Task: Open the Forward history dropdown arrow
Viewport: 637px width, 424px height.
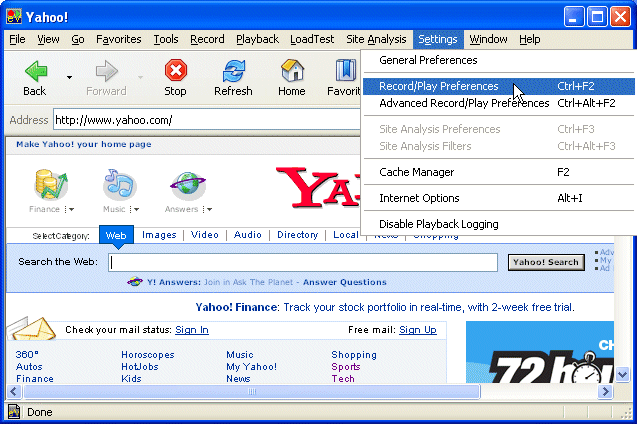Action: pyautogui.click(x=140, y=77)
